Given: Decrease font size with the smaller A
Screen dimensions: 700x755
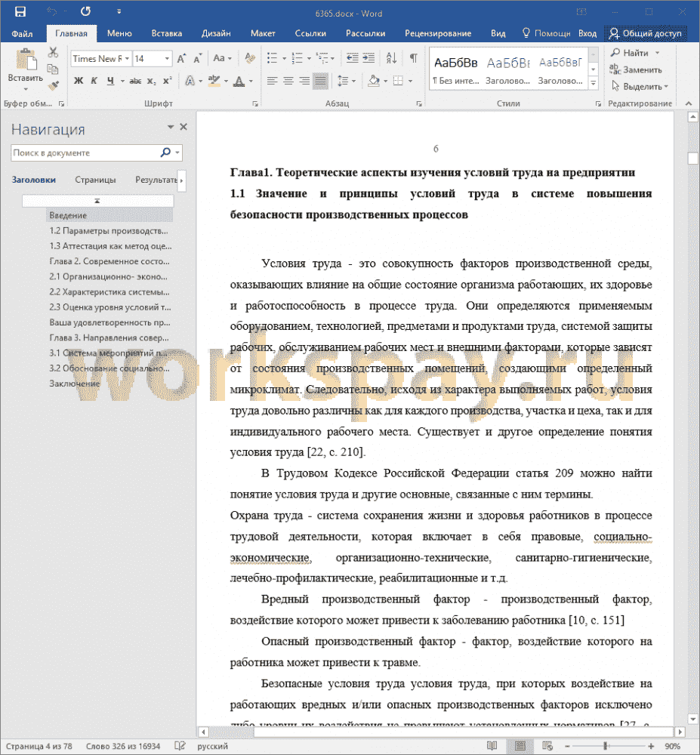Looking at the screenshot, I should 197,59.
